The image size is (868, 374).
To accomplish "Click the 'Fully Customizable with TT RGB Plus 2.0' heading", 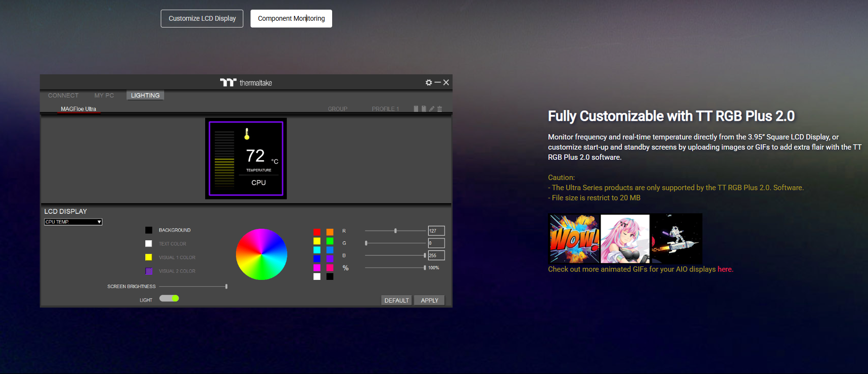I will (x=671, y=116).
